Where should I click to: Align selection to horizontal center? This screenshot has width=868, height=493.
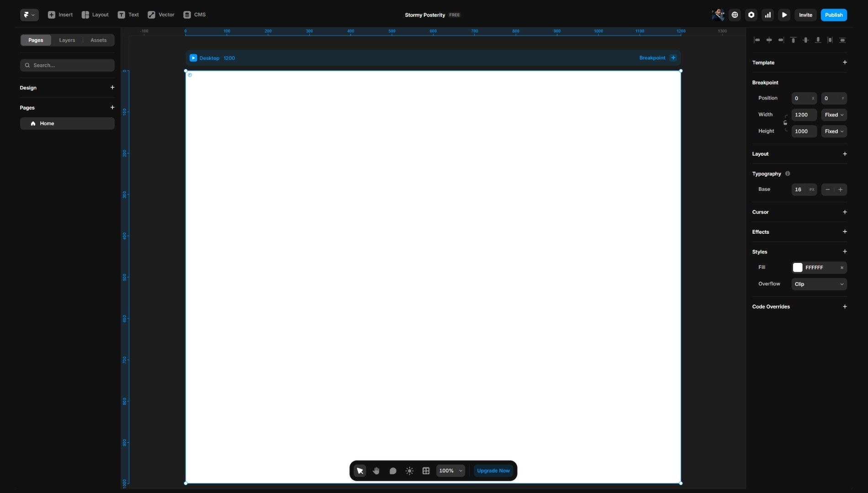pos(770,40)
